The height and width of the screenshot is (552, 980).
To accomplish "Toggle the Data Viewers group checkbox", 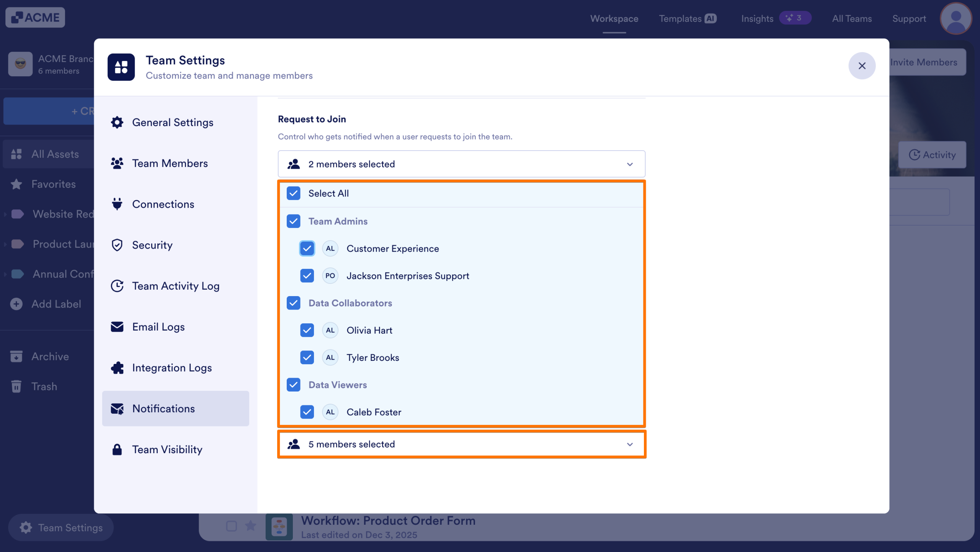I will 294,385.
